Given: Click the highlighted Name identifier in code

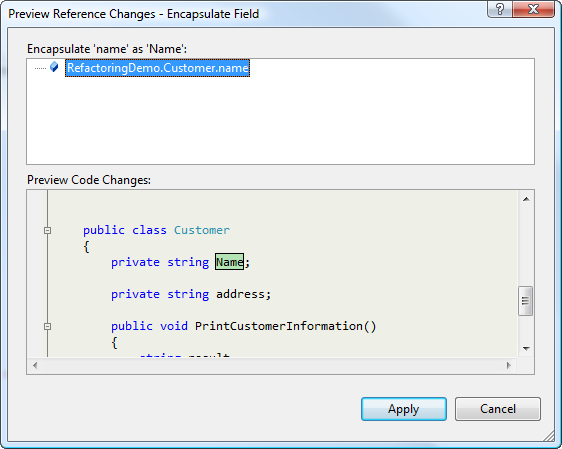Looking at the screenshot, I should [229, 262].
